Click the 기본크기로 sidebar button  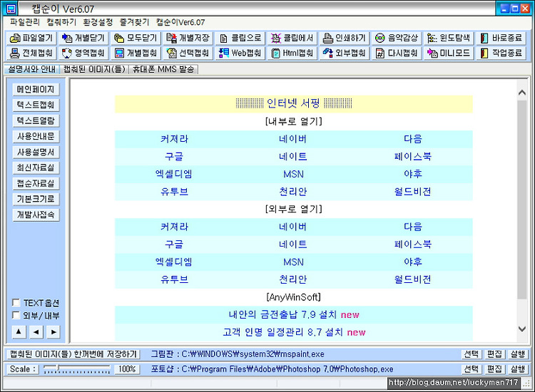pyautogui.click(x=36, y=199)
